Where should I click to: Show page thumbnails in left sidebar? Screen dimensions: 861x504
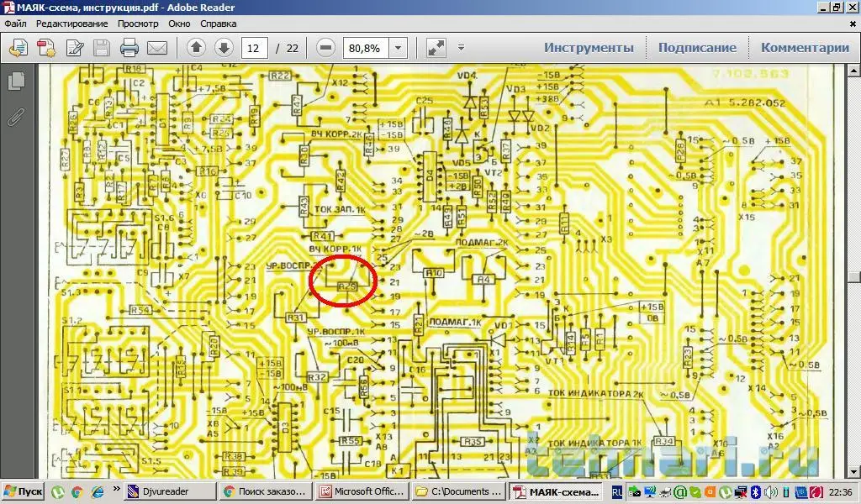(x=17, y=81)
